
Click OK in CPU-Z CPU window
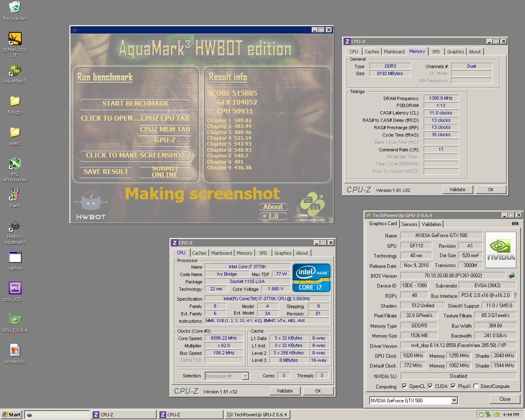coord(318,391)
